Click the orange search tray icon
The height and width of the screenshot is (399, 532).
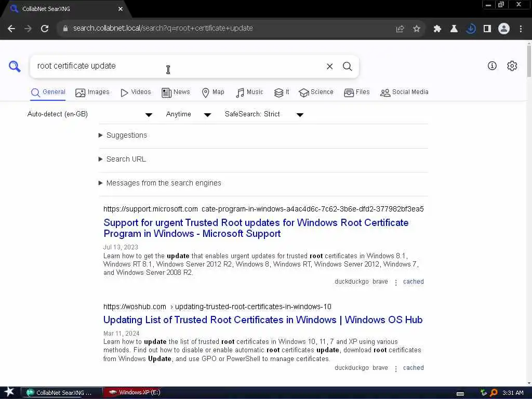(x=494, y=393)
